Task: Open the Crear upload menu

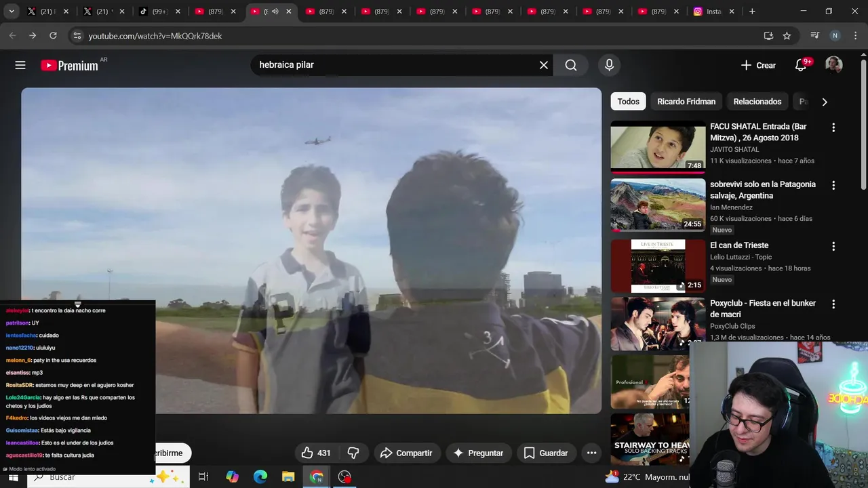Action: [758, 65]
